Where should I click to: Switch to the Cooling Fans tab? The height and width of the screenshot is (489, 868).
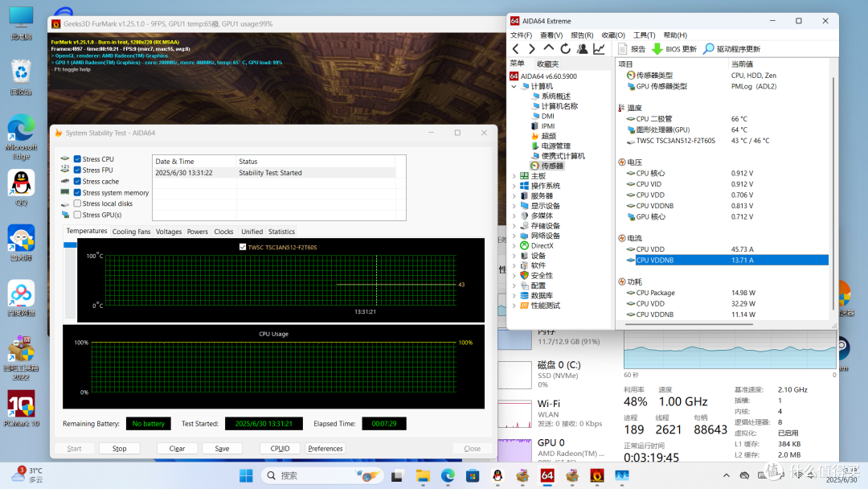131,232
